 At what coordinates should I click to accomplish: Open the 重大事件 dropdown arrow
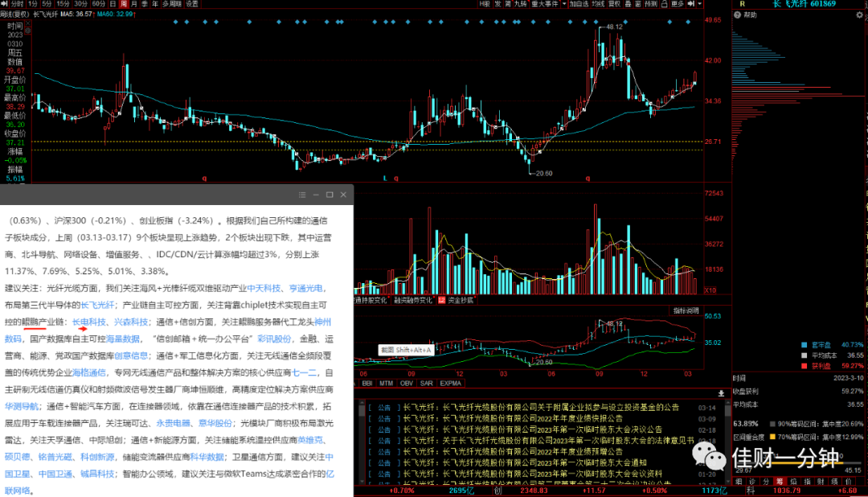point(564,3)
